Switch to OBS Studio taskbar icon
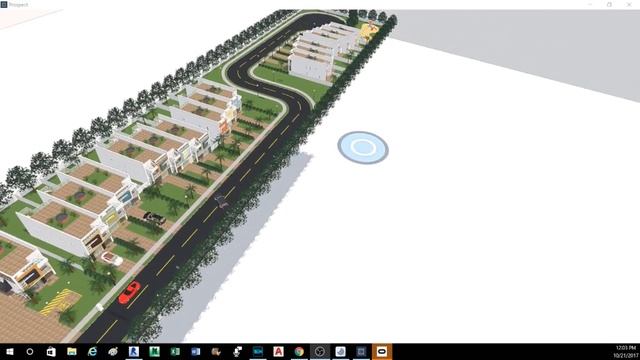 [320, 351]
